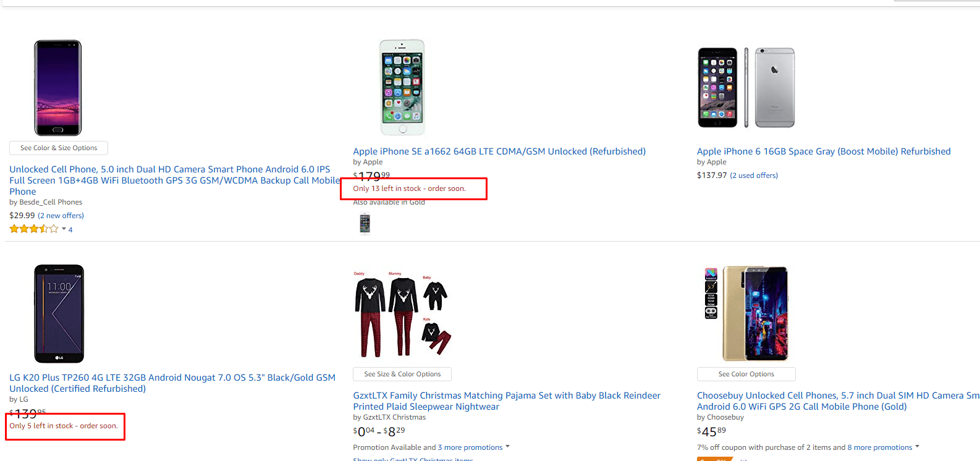Click 'See Size & Color Options' button

tap(402, 374)
